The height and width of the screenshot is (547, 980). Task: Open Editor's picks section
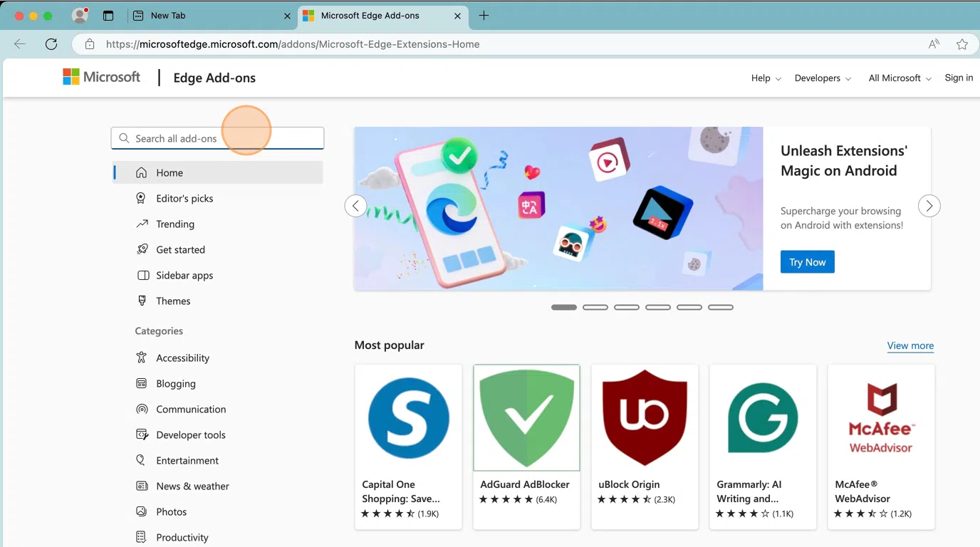coord(218,198)
